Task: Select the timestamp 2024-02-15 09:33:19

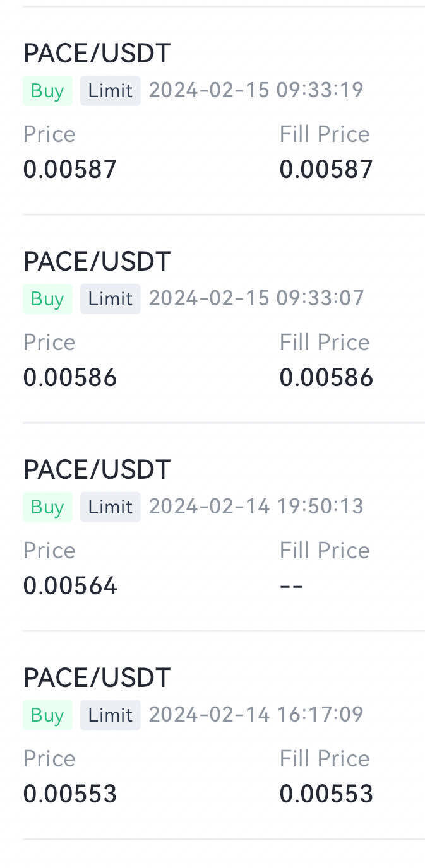Action: pos(256,90)
